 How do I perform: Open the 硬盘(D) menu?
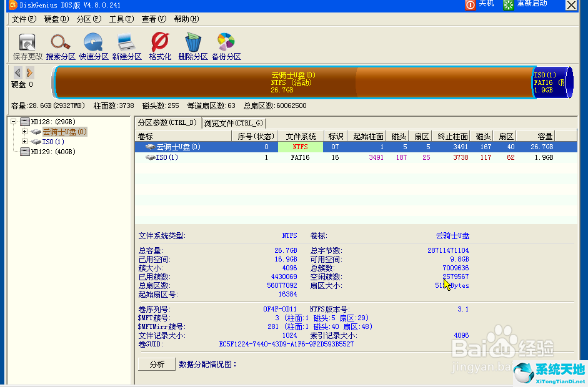pyautogui.click(x=56, y=19)
